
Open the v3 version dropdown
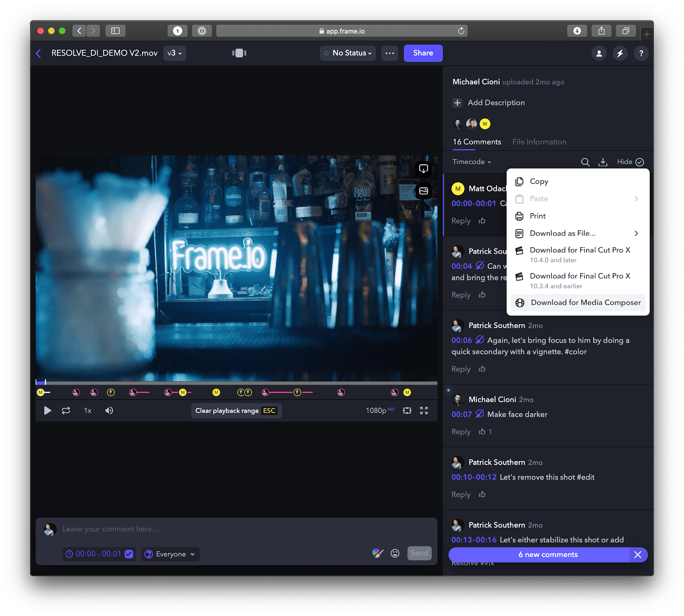click(x=174, y=53)
